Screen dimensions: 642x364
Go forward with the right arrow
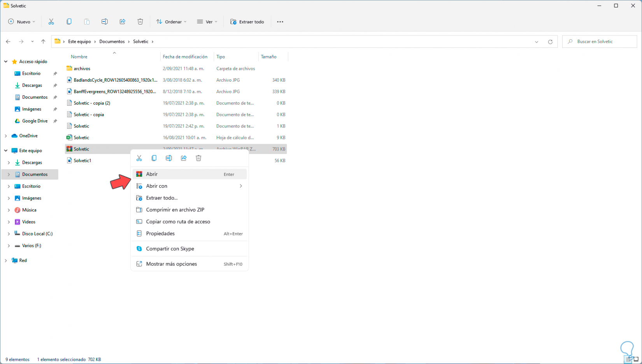[21, 42]
